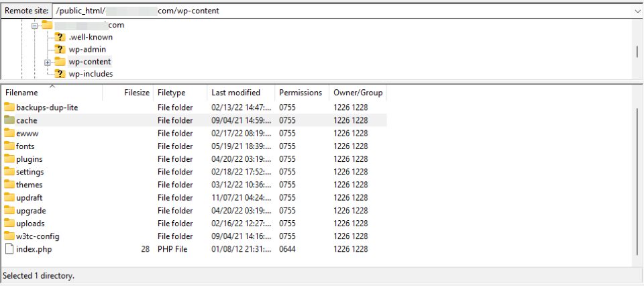Select wp-includes in the directory tree

click(x=91, y=74)
